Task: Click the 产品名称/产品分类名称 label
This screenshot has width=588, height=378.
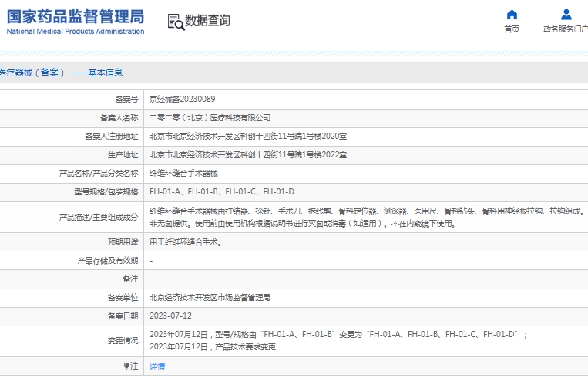Action: coord(99,174)
